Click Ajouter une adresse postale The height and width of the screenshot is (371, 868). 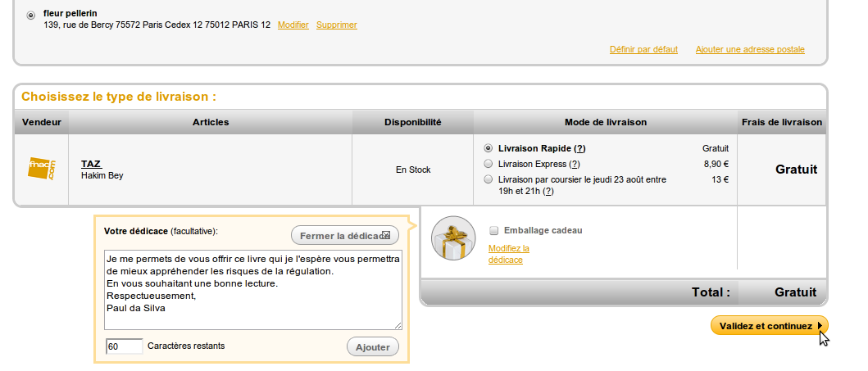(750, 49)
